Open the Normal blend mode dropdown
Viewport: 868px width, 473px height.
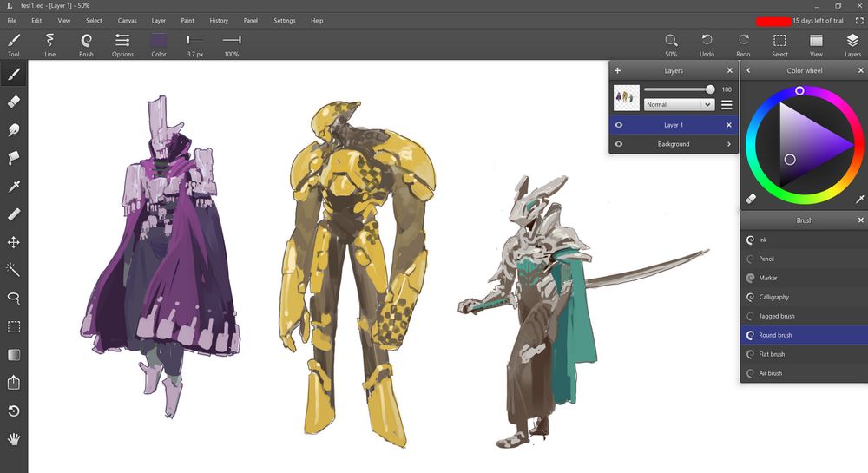click(x=679, y=104)
